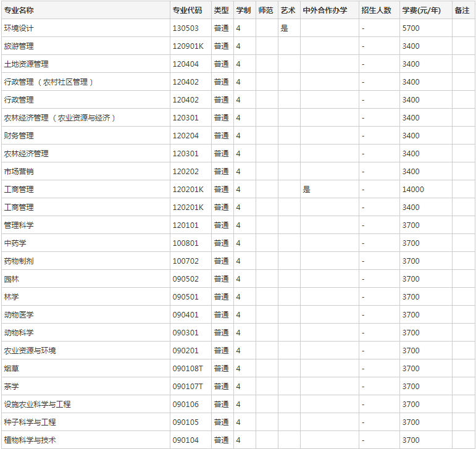Select the 旅游管理 major name cell
The image size is (476, 449).
tap(19, 46)
